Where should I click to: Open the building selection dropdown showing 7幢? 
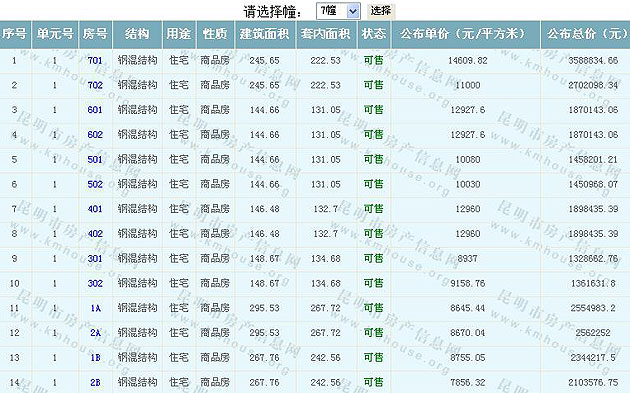(338, 11)
